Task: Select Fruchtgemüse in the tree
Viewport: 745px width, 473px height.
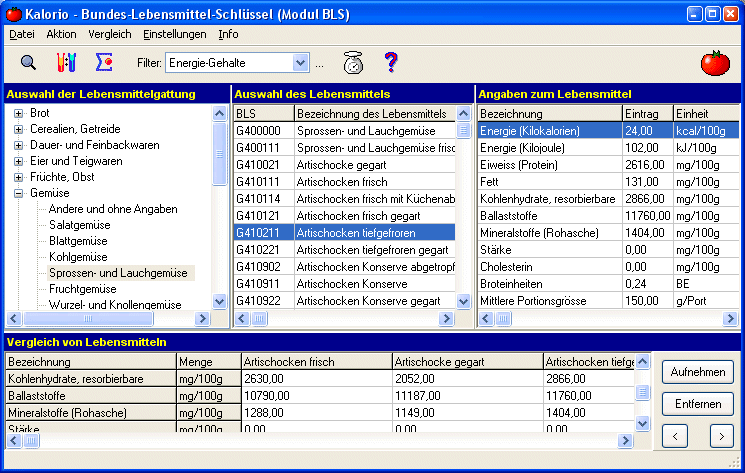Action: coord(83,289)
